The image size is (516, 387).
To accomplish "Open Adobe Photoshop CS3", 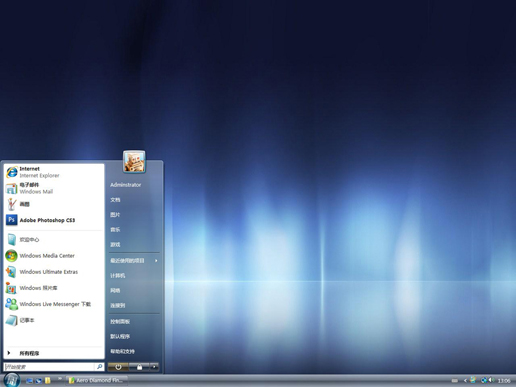I will (x=53, y=220).
